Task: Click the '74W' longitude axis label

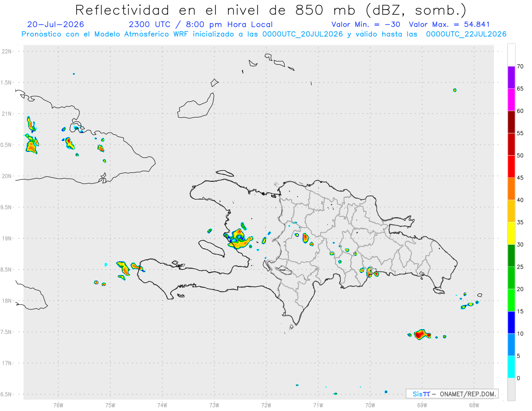Action: pyautogui.click(x=162, y=405)
